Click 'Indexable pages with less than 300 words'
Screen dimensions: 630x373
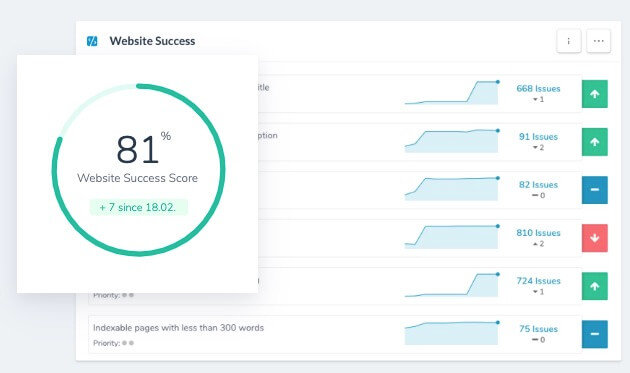178,328
